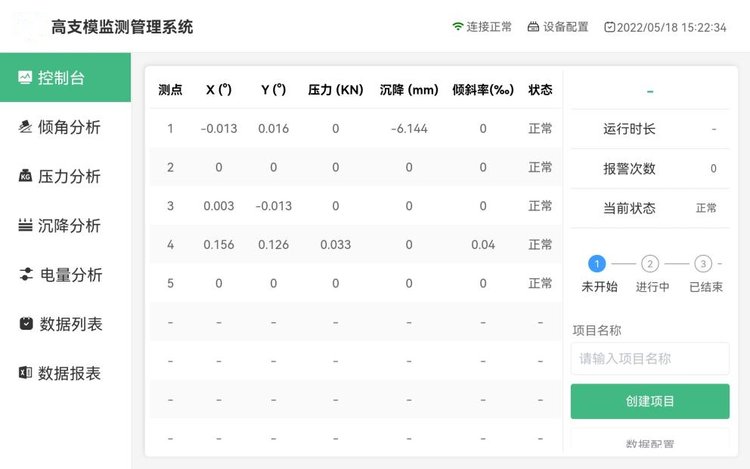Click the 创建项目 green button
Viewport: 750px width, 469px height.
(x=650, y=401)
